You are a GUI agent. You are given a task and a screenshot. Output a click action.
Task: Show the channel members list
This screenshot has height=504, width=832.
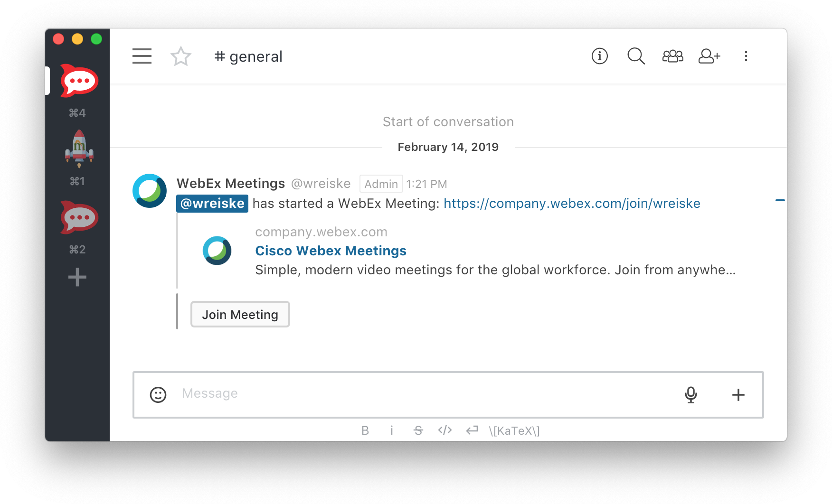[x=672, y=56]
